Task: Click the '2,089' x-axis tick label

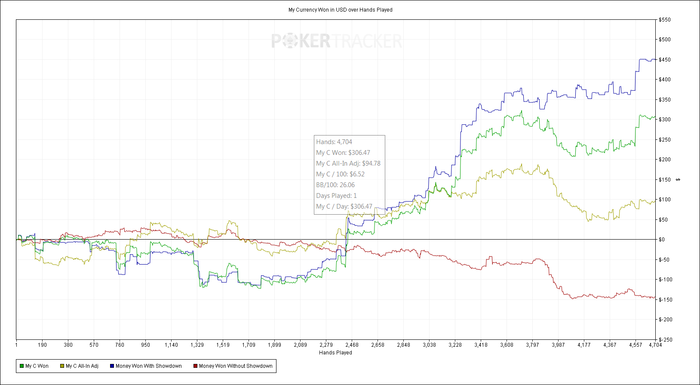Action: click(x=300, y=345)
